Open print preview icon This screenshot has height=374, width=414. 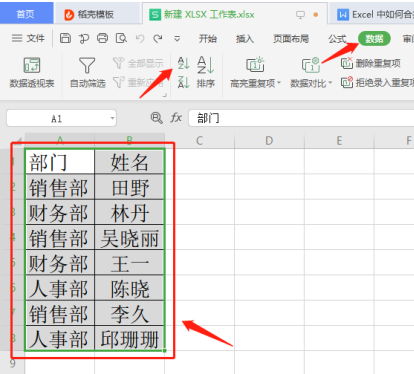(x=121, y=38)
